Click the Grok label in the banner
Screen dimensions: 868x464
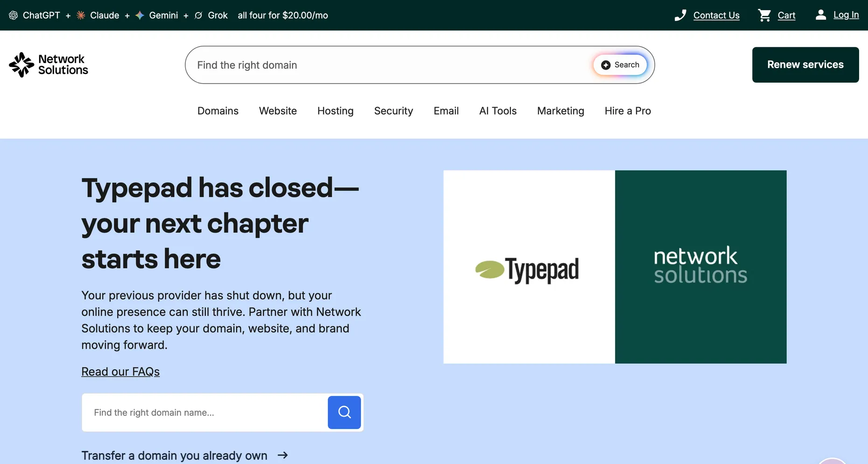pos(218,15)
